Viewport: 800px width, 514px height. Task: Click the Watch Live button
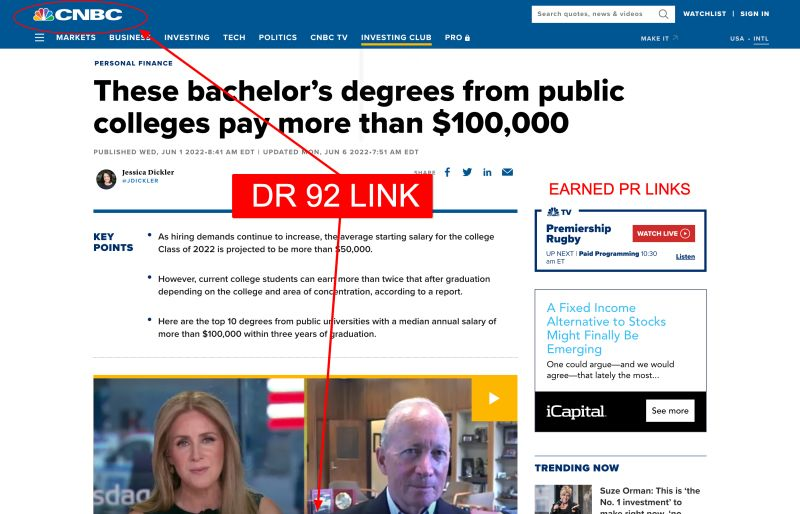tap(663, 233)
